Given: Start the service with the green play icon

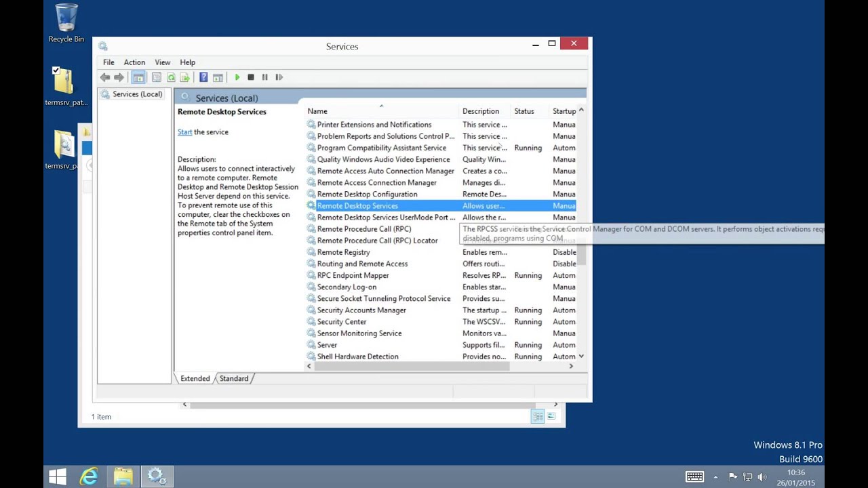Looking at the screenshot, I should point(237,77).
